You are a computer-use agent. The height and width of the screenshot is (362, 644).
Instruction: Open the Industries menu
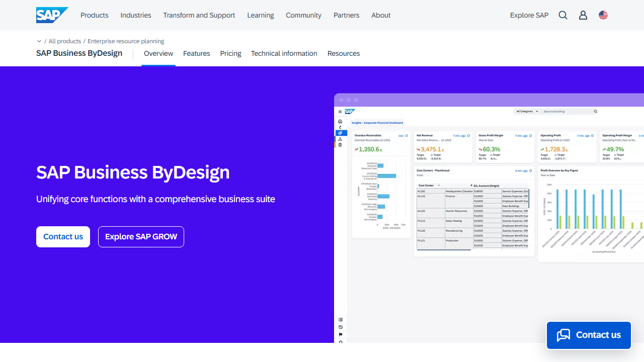click(136, 15)
